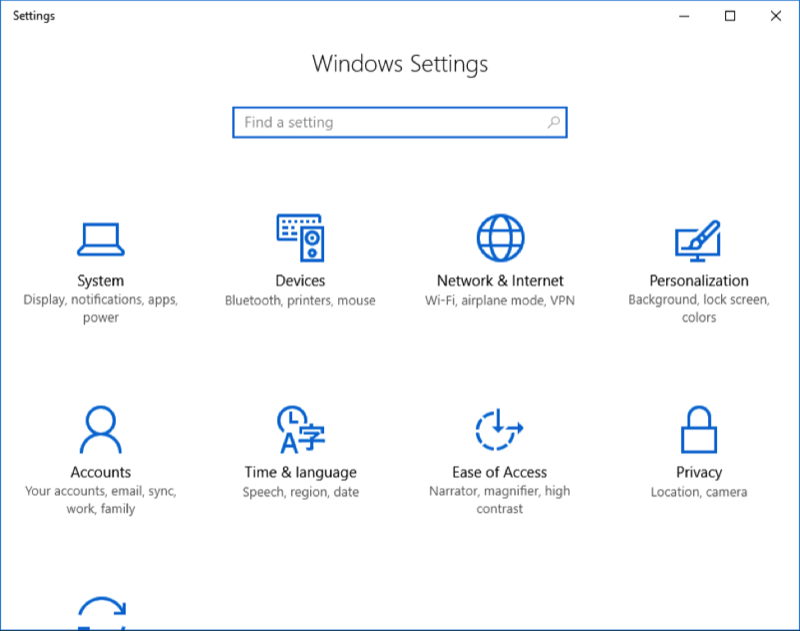Maximize the Settings window
The width and height of the screenshot is (800, 631).
(730, 16)
